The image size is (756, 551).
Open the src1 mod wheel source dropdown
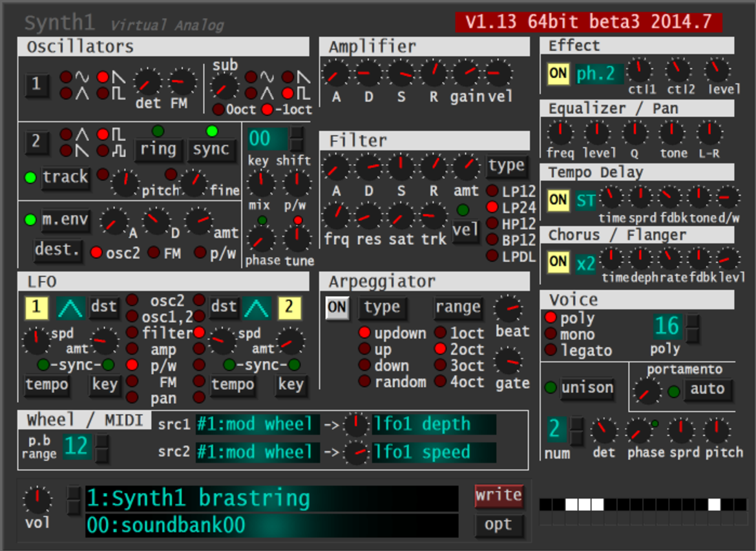click(x=257, y=424)
